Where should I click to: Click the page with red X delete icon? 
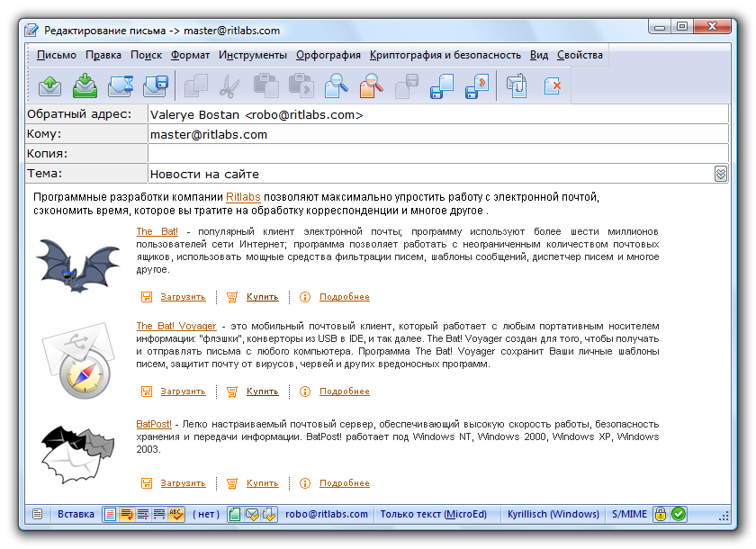click(553, 86)
